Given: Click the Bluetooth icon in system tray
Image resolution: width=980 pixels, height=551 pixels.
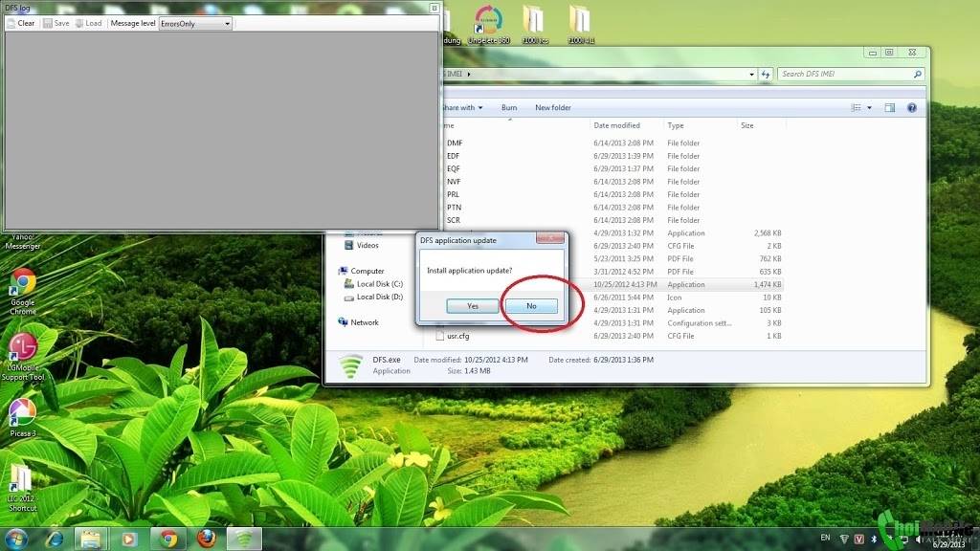Looking at the screenshot, I should tap(874, 540).
